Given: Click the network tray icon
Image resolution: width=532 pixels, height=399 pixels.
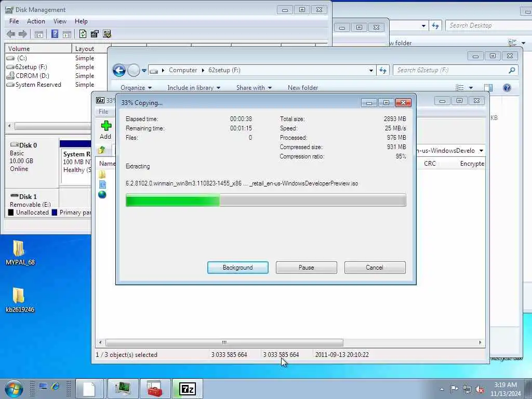Looking at the screenshot, I should coord(467,389).
